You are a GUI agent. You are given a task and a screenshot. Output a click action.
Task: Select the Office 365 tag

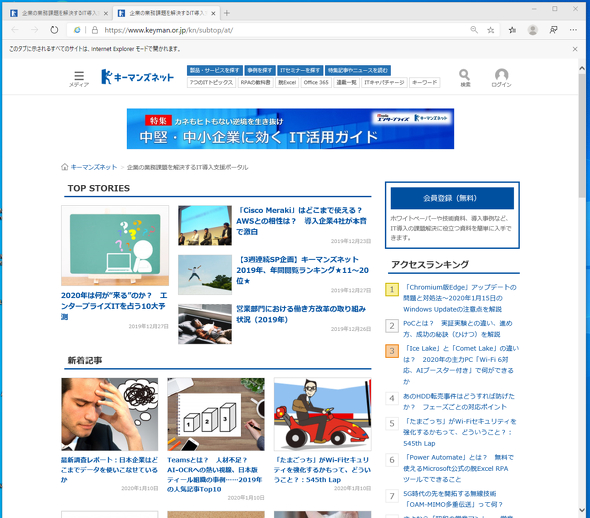tap(316, 82)
